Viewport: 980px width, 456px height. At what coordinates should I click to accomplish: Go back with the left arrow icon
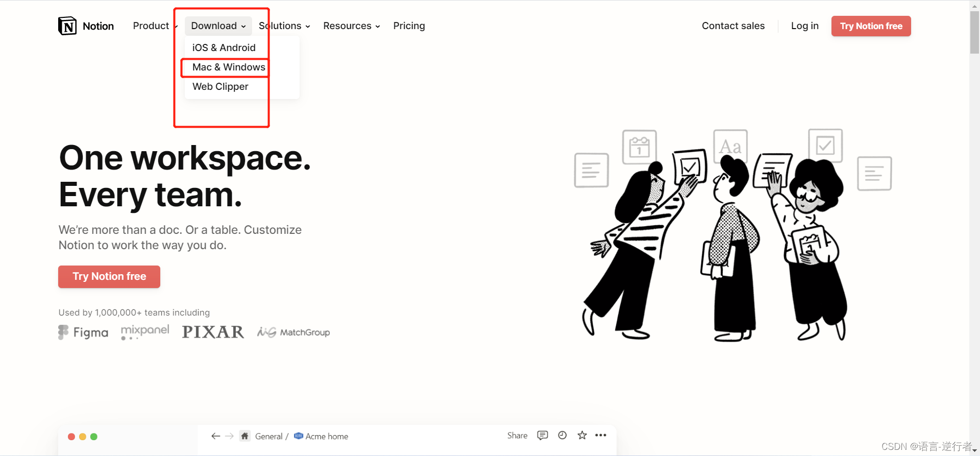pos(216,436)
